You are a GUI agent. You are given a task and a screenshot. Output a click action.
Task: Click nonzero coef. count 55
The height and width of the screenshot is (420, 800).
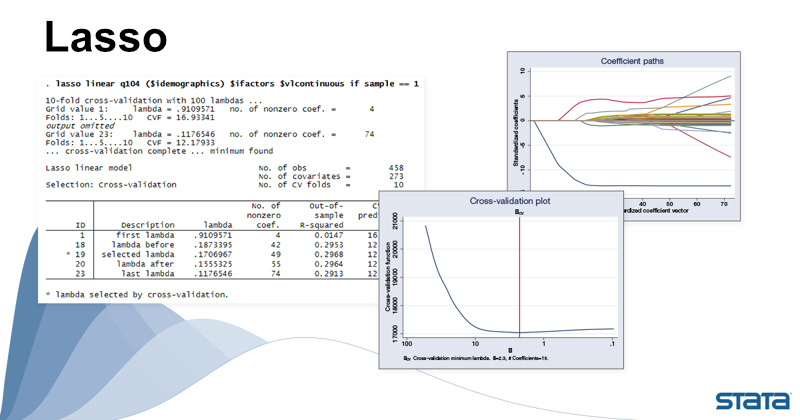pyautogui.click(x=276, y=264)
